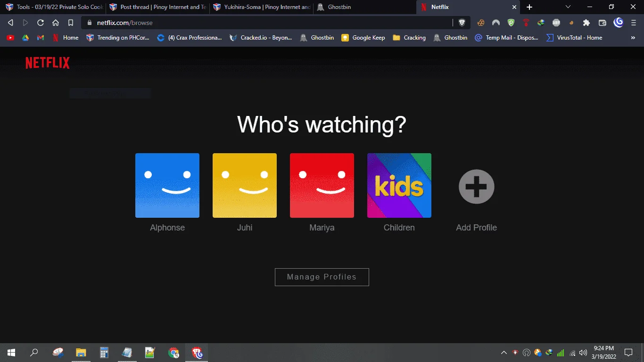Bookmark this page with bookmark icon
The width and height of the screenshot is (644, 362).
tap(71, 23)
